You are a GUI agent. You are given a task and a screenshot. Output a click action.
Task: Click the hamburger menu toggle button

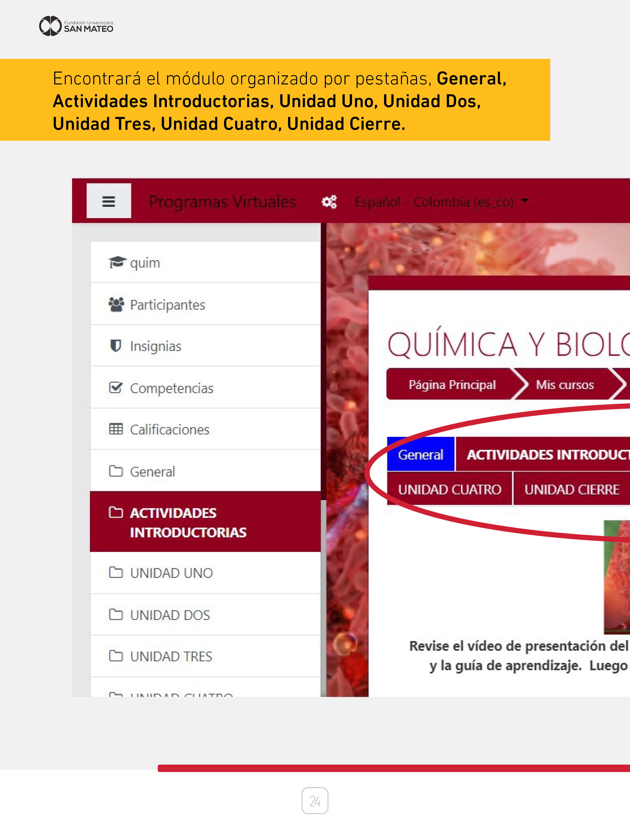[109, 201]
